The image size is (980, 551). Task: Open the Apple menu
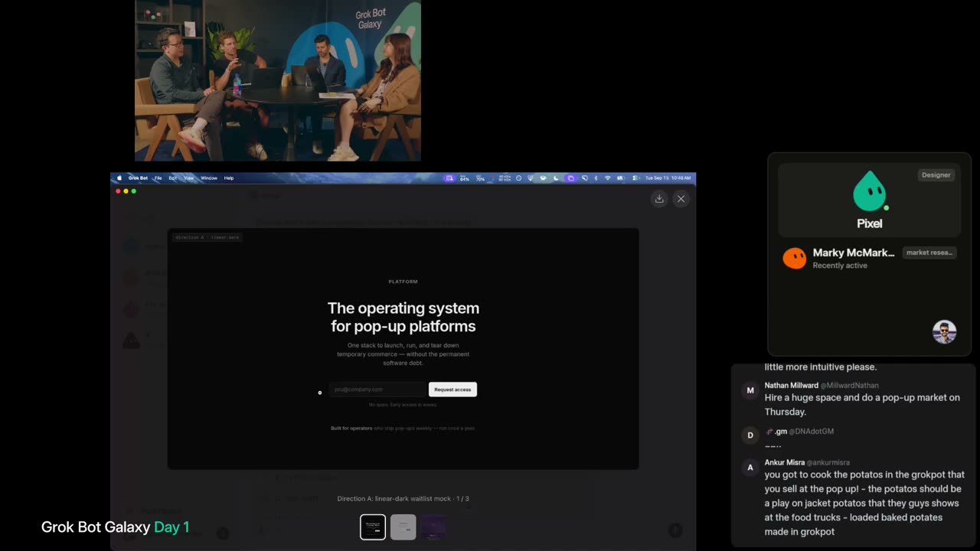[x=119, y=178]
